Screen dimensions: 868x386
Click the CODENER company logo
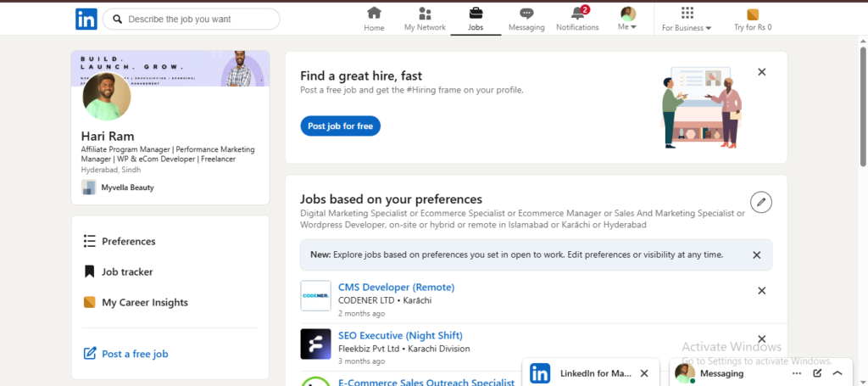point(315,295)
